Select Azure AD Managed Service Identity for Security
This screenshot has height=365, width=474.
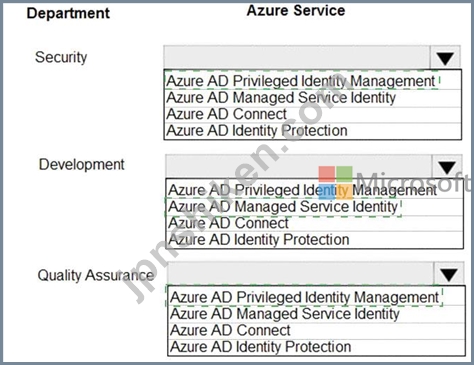click(313, 98)
